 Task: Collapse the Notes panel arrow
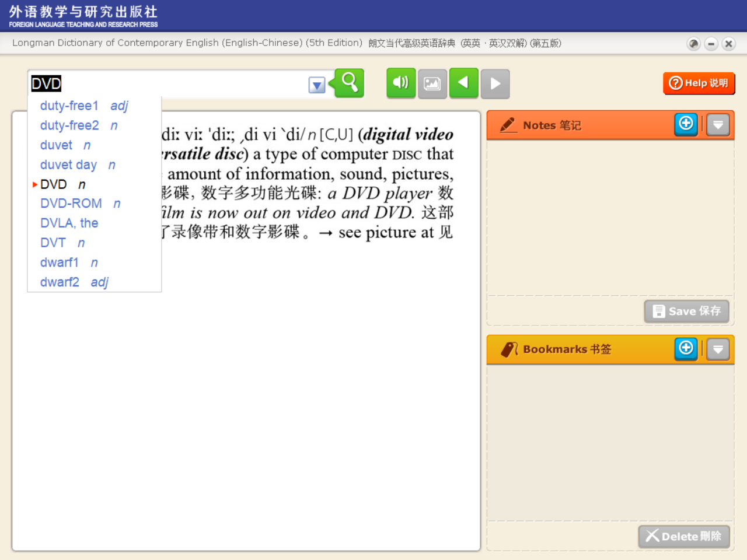(718, 125)
